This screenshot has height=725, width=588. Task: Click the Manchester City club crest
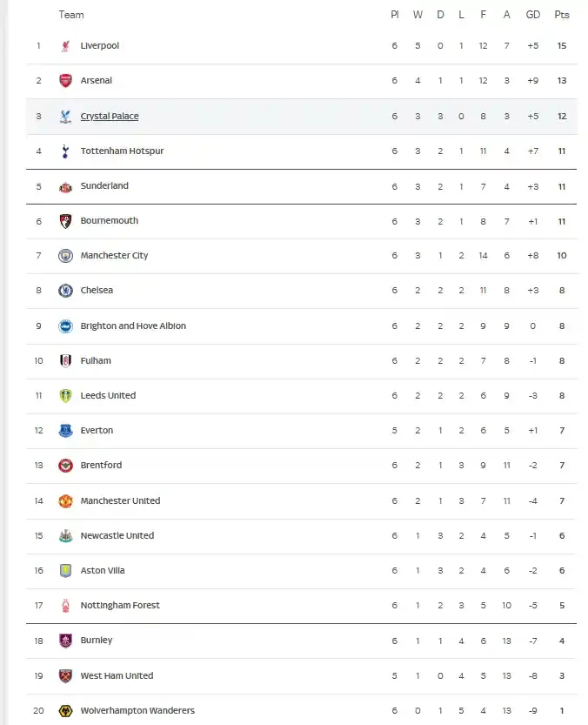coord(65,255)
